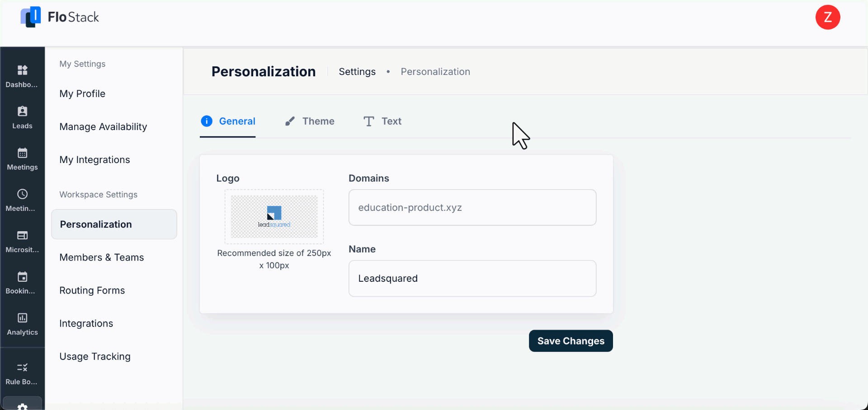Open Members & Teams settings
868x410 pixels.
tap(102, 257)
